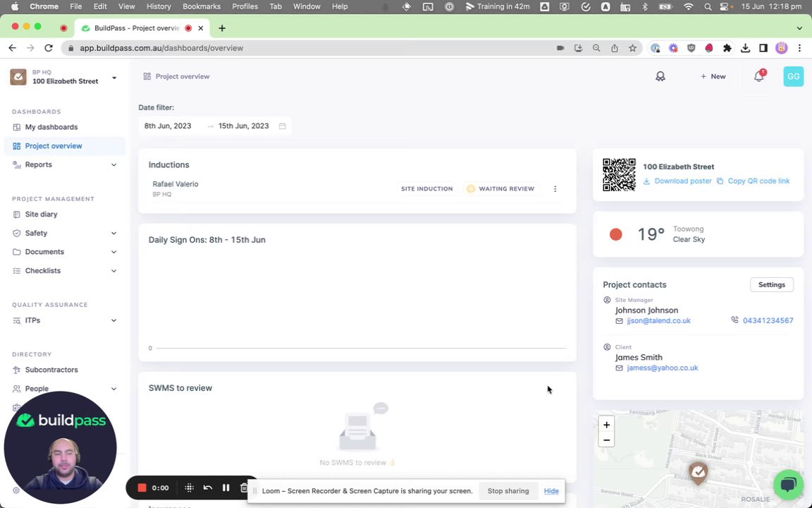Click the 8th Jun, 2023 start date
The height and width of the screenshot is (508, 812).
point(168,126)
